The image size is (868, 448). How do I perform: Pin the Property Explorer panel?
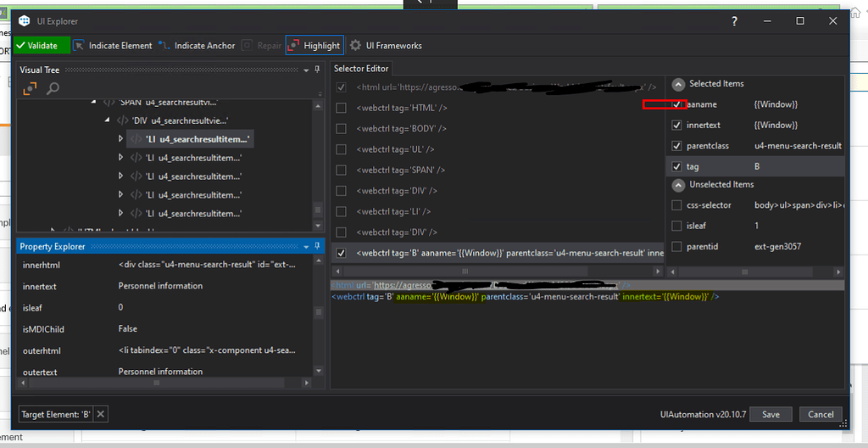317,245
